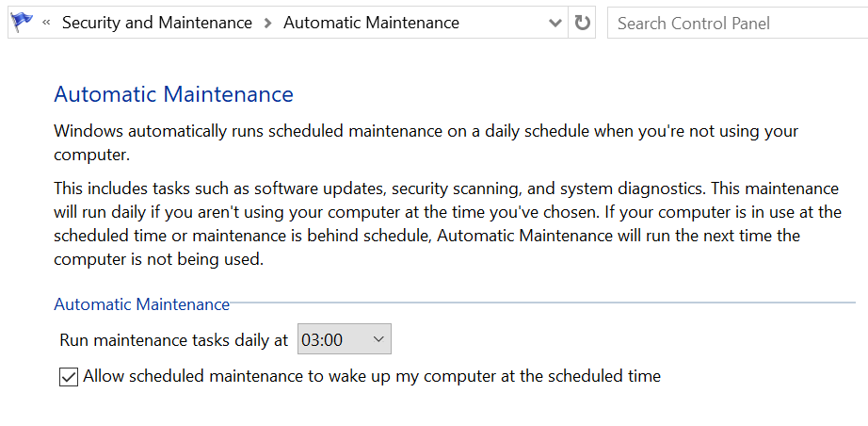Select the Automatic Maintenance breadcrumb item

pos(371,23)
